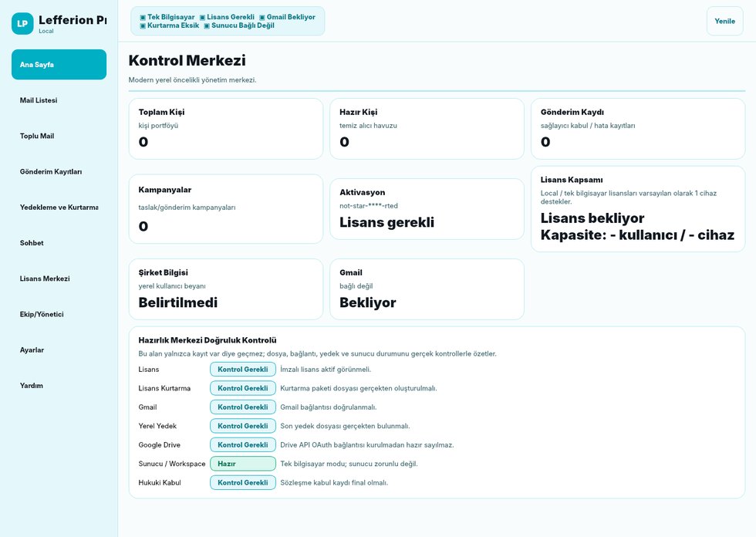Screen dimensions: 756x537
Task: Open the Ana Sayfa sidebar page
Action: coord(59,64)
